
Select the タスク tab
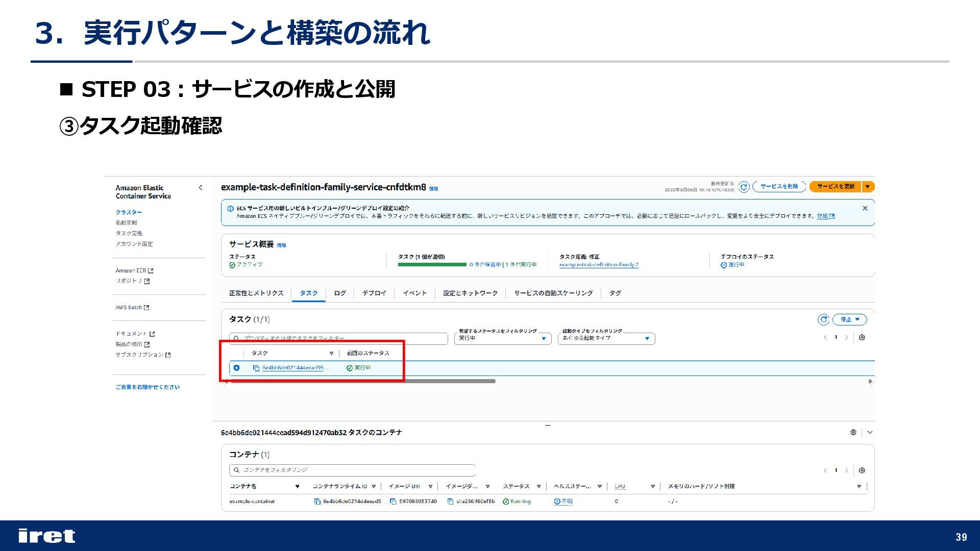[308, 293]
